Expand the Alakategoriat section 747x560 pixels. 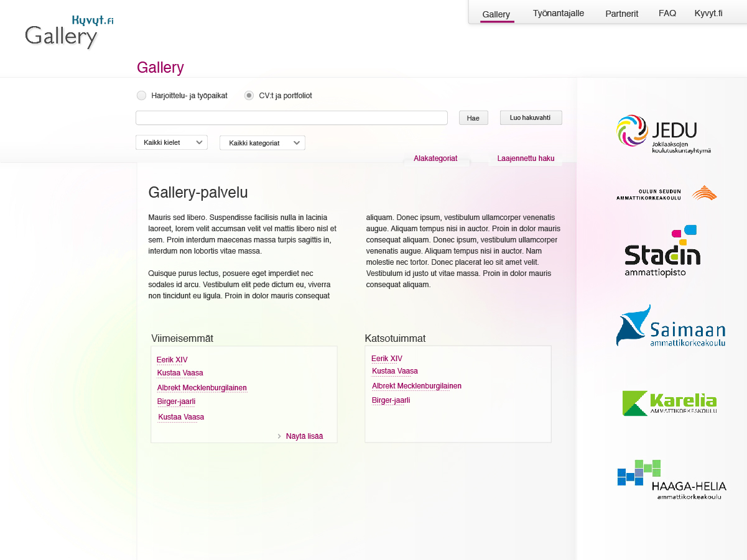click(x=435, y=158)
